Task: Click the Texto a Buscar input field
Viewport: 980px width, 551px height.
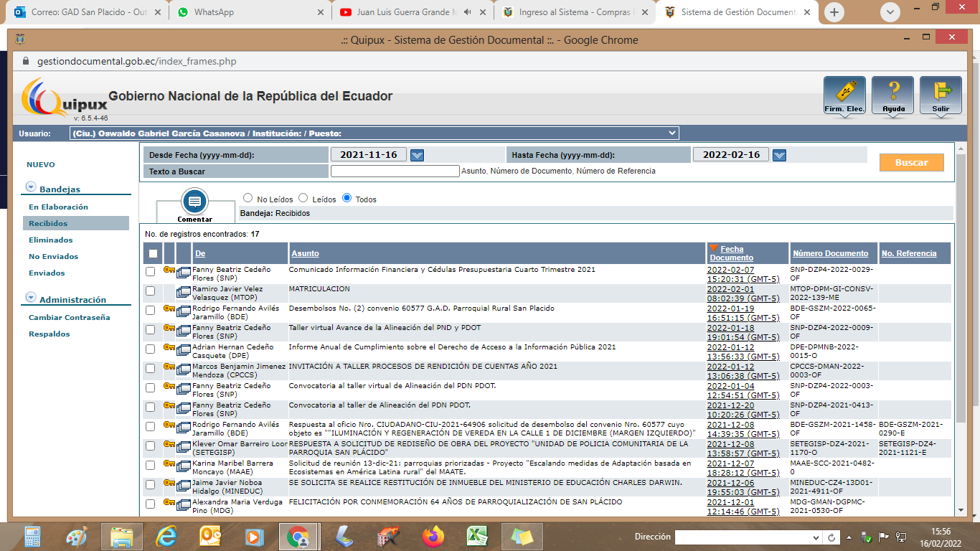Action: (x=395, y=171)
